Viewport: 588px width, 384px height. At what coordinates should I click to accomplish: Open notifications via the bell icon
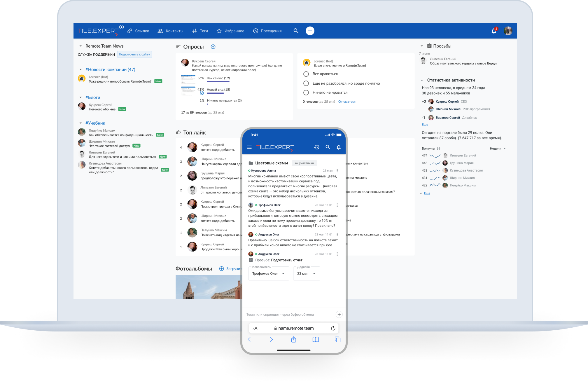point(494,31)
